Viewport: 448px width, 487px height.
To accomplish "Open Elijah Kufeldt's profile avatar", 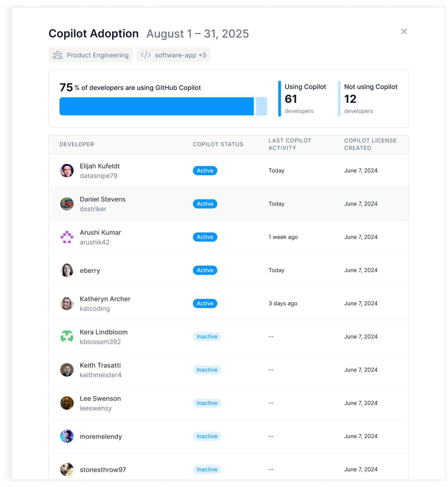I will 67,171.
